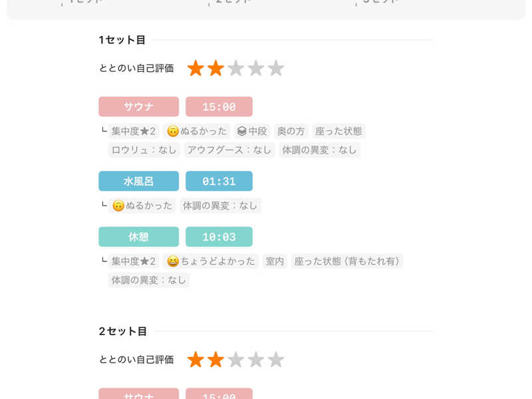The image size is (532, 399).
Task: Set 1セット目 rating to three stars
Action: [235, 68]
